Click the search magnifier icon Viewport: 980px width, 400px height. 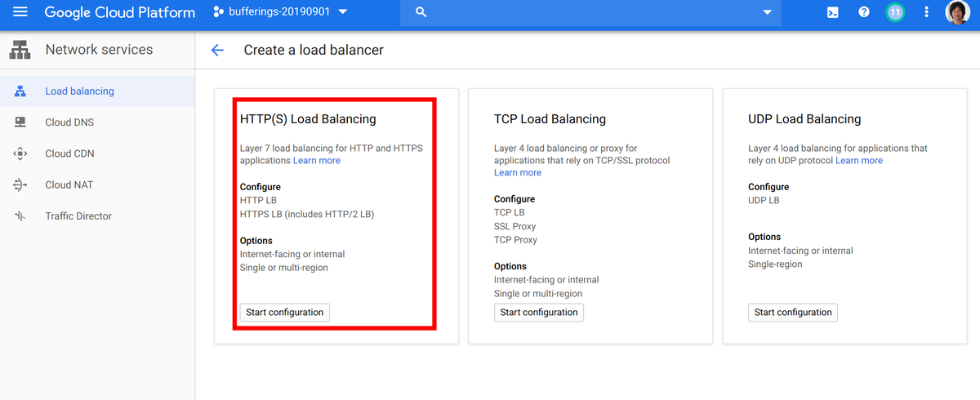click(x=421, y=12)
